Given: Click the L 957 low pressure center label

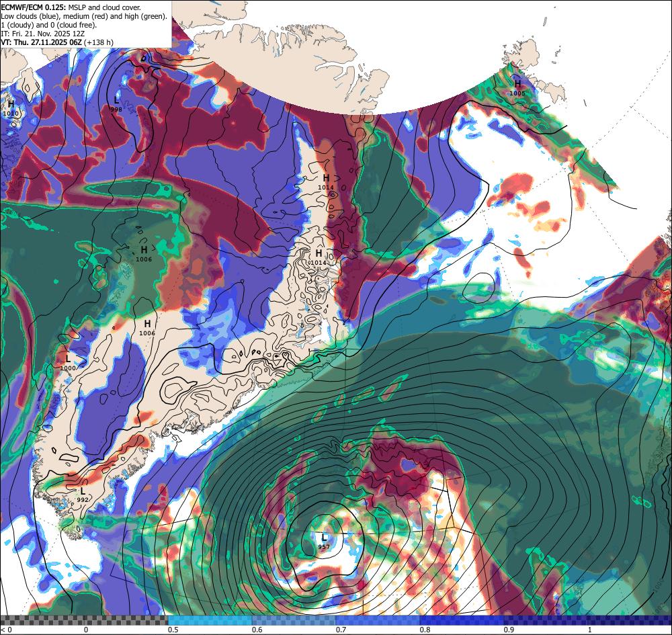Looking at the screenshot, I should tap(324, 542).
